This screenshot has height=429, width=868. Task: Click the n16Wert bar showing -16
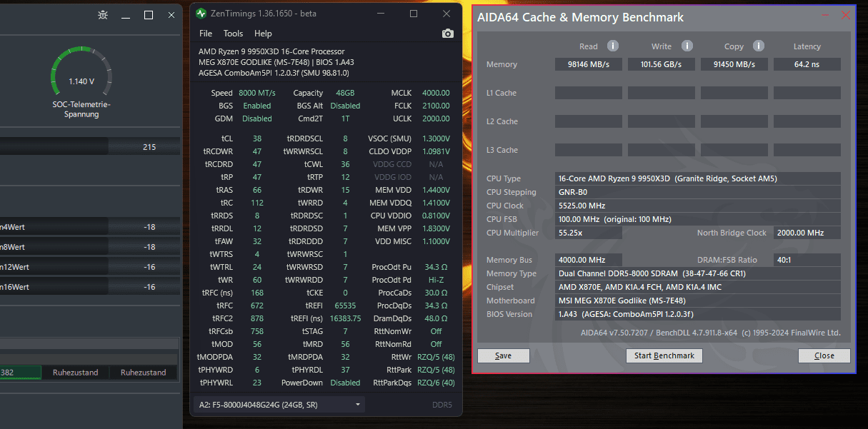pyautogui.click(x=89, y=287)
